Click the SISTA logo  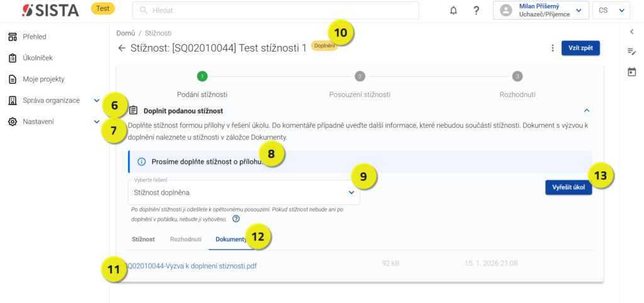(x=50, y=11)
